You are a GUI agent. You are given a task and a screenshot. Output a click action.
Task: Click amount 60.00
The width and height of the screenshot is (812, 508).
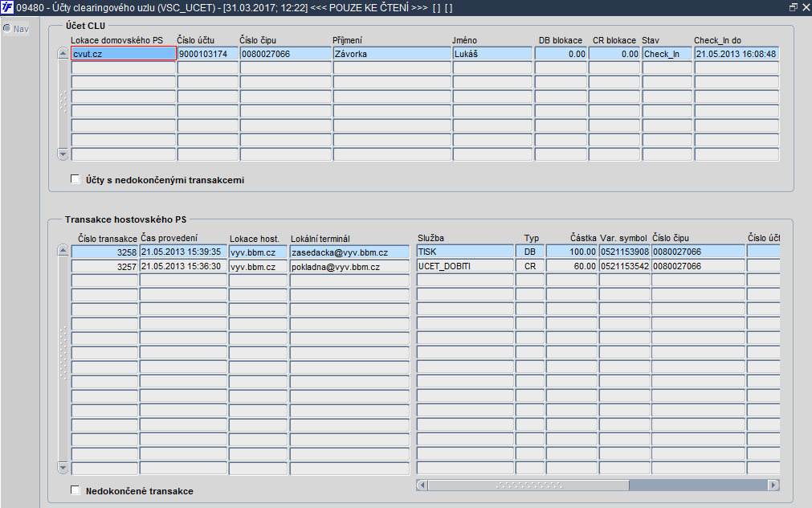point(572,266)
